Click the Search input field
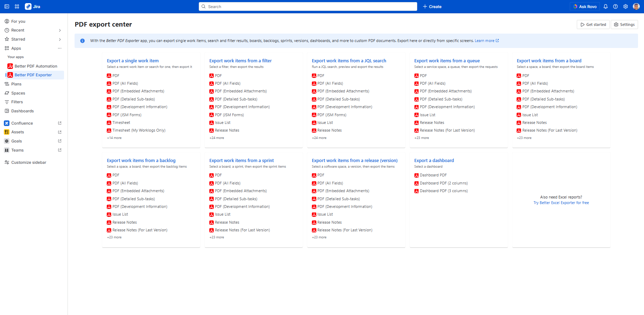The image size is (644, 315). pos(308,7)
